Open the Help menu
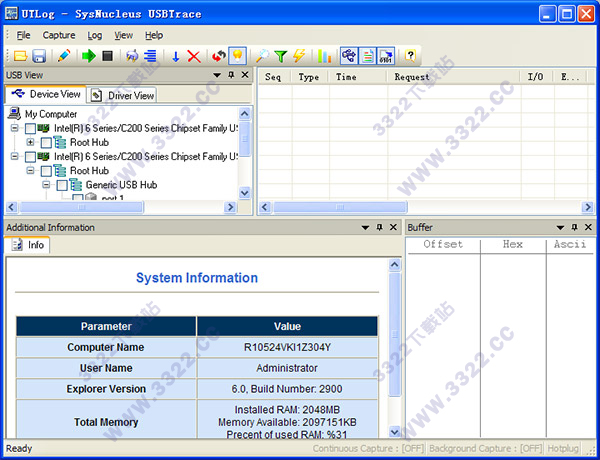 pyautogui.click(x=154, y=35)
